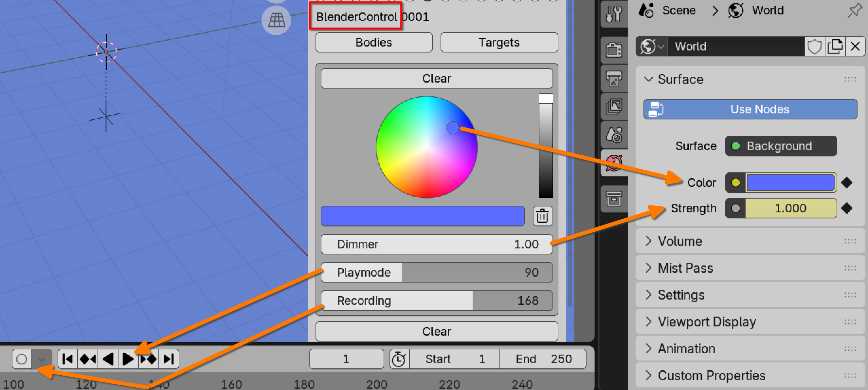Switch viewport to orthographic grid view
Viewport: 868px width, 390px height.
click(x=276, y=21)
